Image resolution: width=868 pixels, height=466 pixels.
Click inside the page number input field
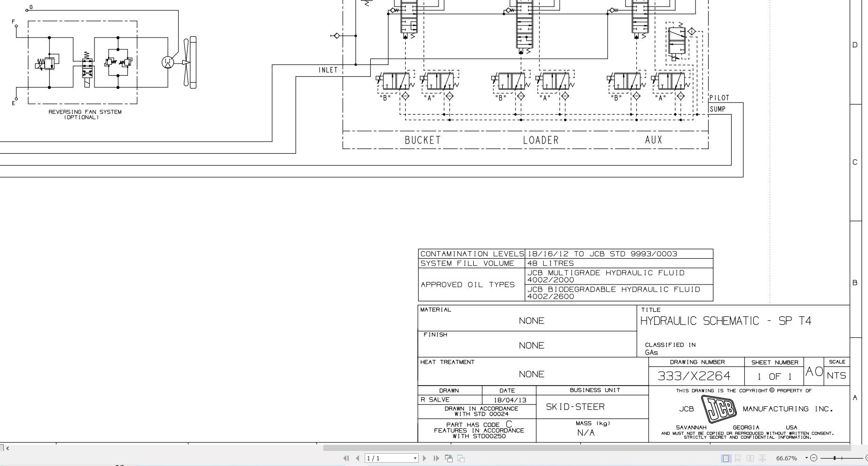[381, 458]
